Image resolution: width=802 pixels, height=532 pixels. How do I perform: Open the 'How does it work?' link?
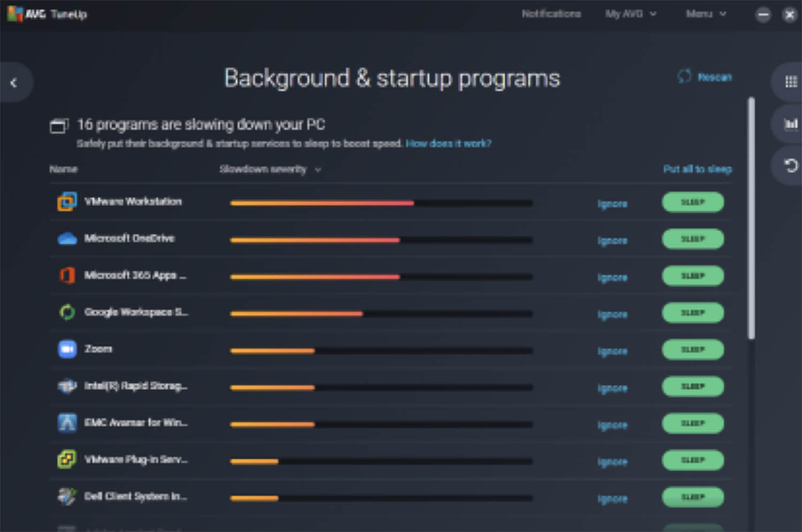point(448,143)
